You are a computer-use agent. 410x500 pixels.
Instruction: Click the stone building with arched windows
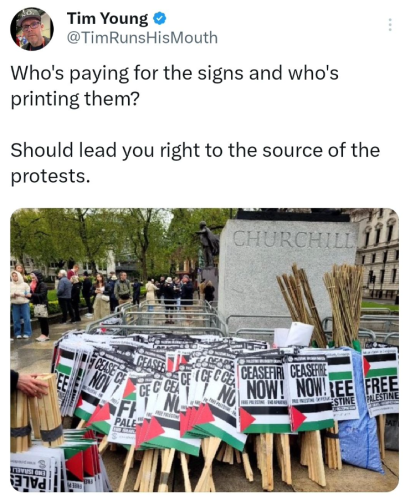coord(379,253)
